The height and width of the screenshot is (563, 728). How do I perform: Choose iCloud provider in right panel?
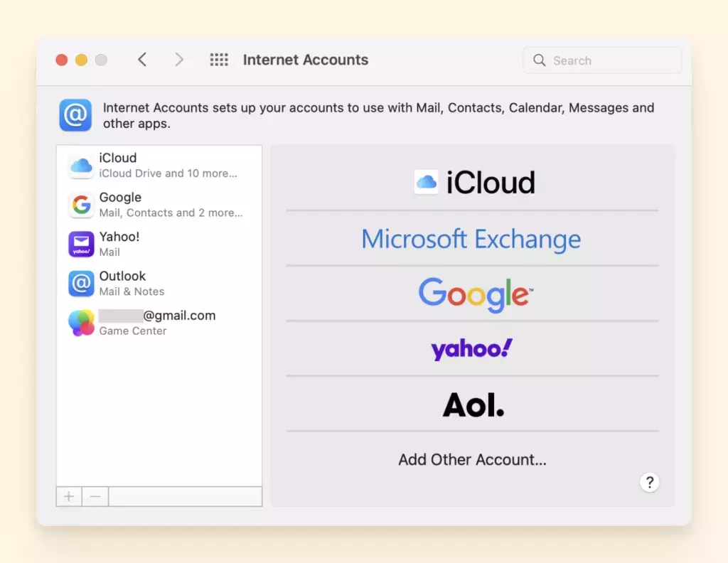tap(473, 182)
